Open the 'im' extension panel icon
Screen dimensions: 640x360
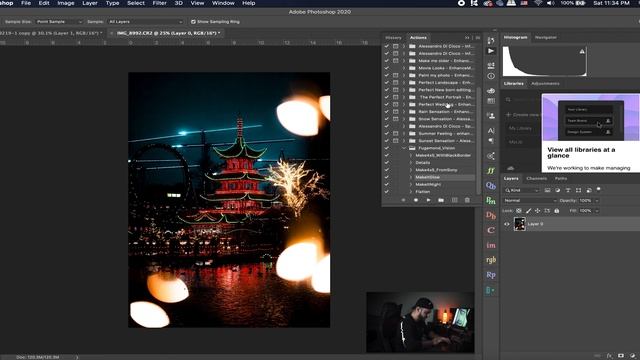tap(491, 245)
